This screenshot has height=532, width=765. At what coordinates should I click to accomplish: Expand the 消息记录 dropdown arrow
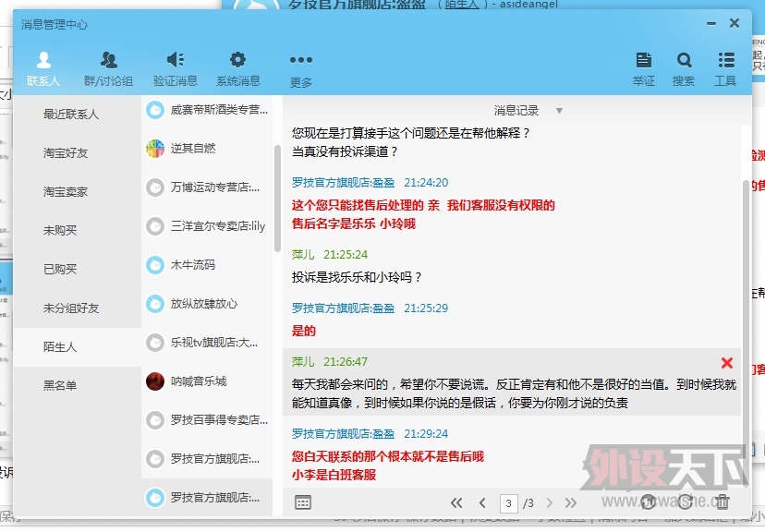point(560,111)
